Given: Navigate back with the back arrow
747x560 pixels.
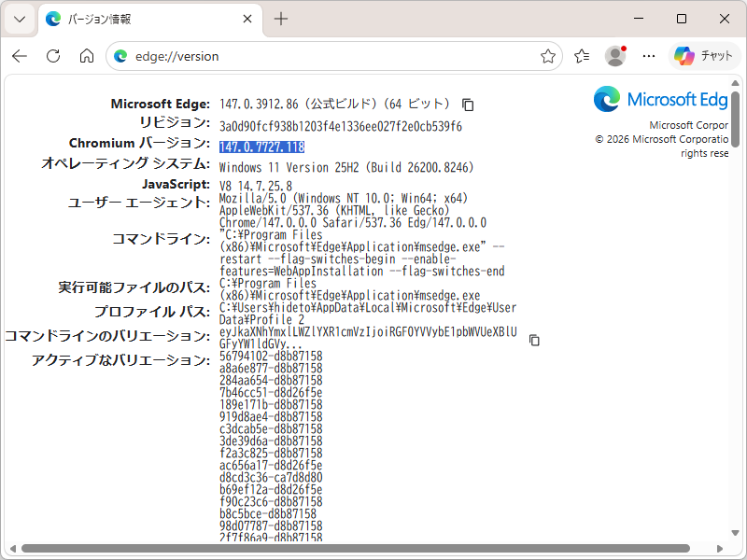Looking at the screenshot, I should [19, 56].
